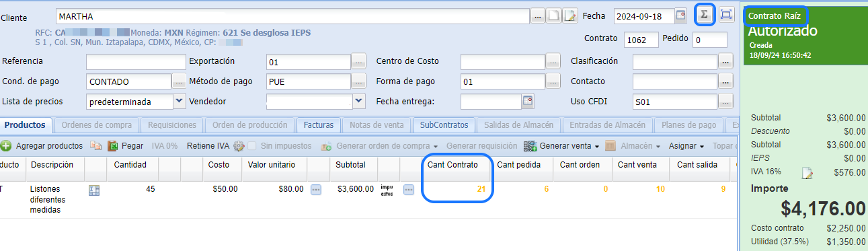Open Uso CFDI lookup ellipsis button
Screen dimensions: 868x251
[725, 102]
